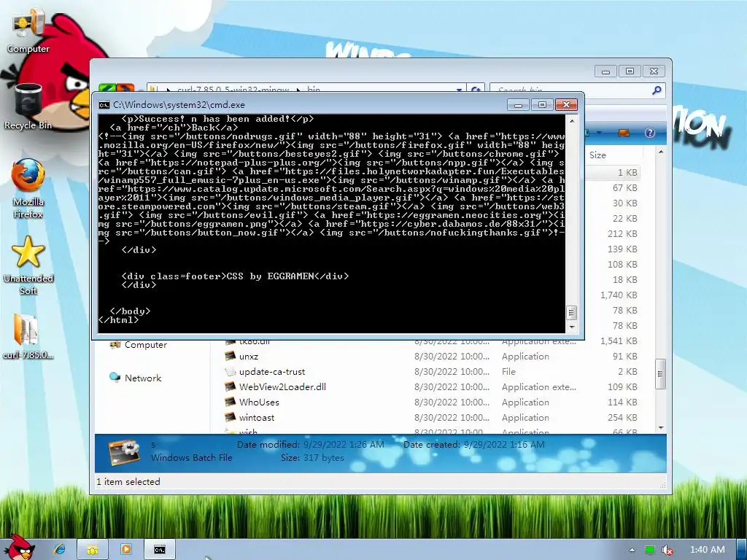The image size is (747, 560).
Task: Minimize the Explorer bin window
Action: [x=605, y=71]
